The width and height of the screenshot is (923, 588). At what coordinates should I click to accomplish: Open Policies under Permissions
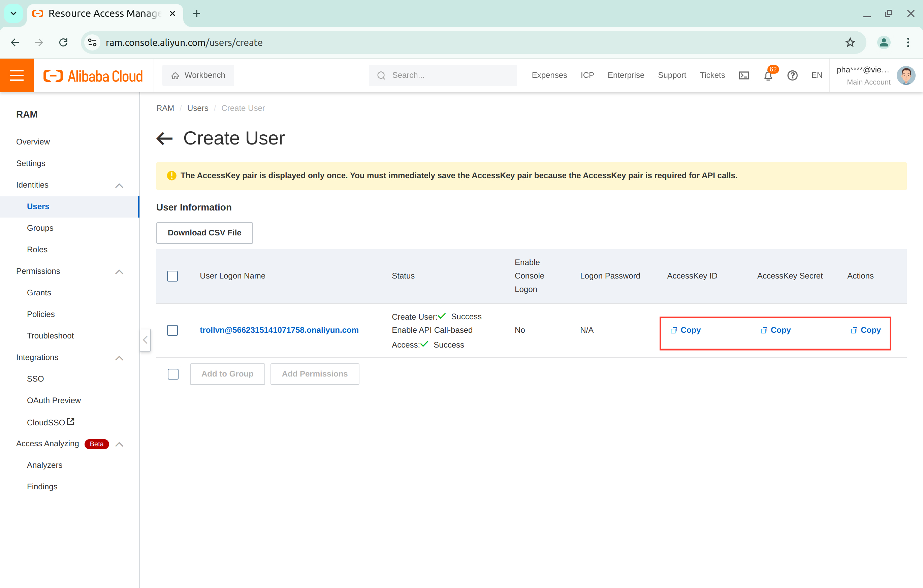(x=41, y=314)
